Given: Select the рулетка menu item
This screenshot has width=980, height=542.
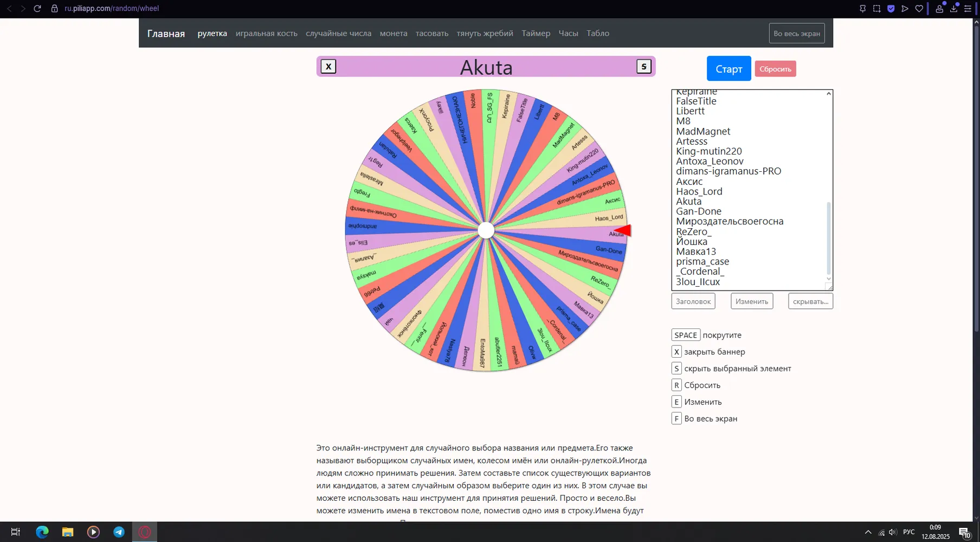Looking at the screenshot, I should click(x=212, y=34).
